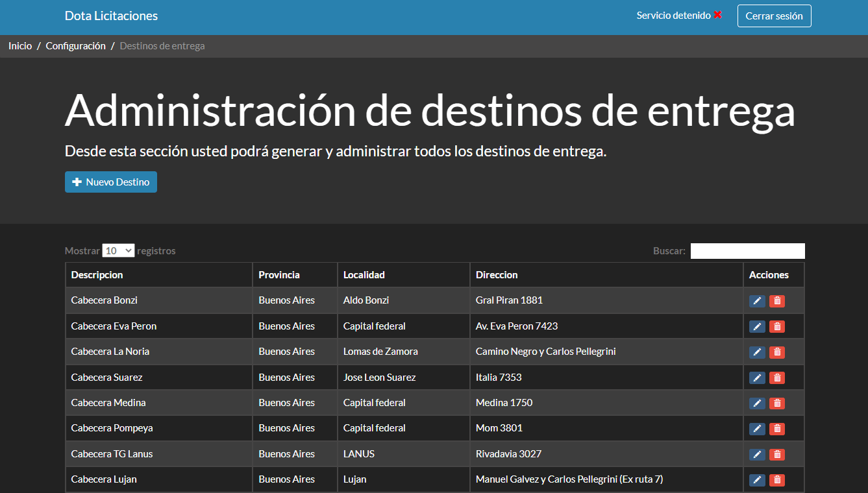The height and width of the screenshot is (493, 868).
Task: Click the Nuevo Destino button
Action: coord(111,182)
